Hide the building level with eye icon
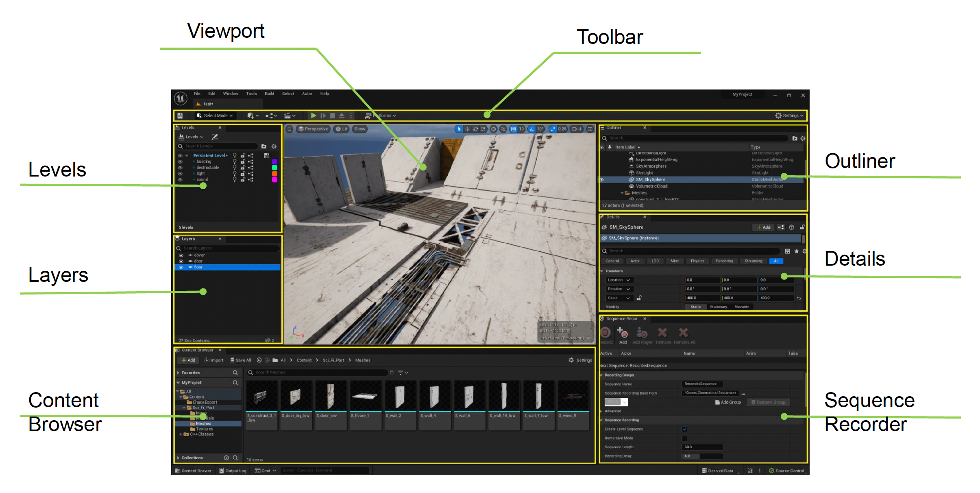Screen dimensions: 980x493 pos(180,162)
